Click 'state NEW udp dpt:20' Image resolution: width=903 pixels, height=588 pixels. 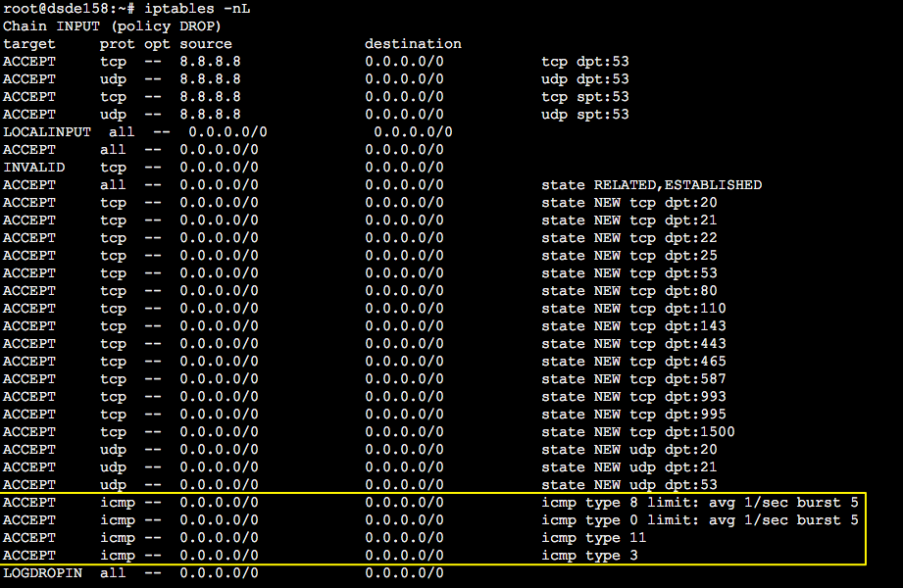(629, 450)
